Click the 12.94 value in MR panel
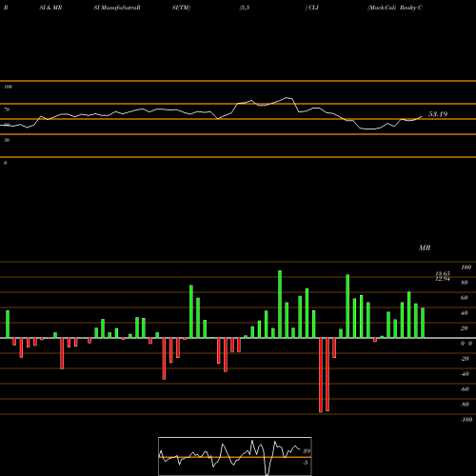The width and height of the screenshot is (476, 476). pyautogui.click(x=443, y=279)
